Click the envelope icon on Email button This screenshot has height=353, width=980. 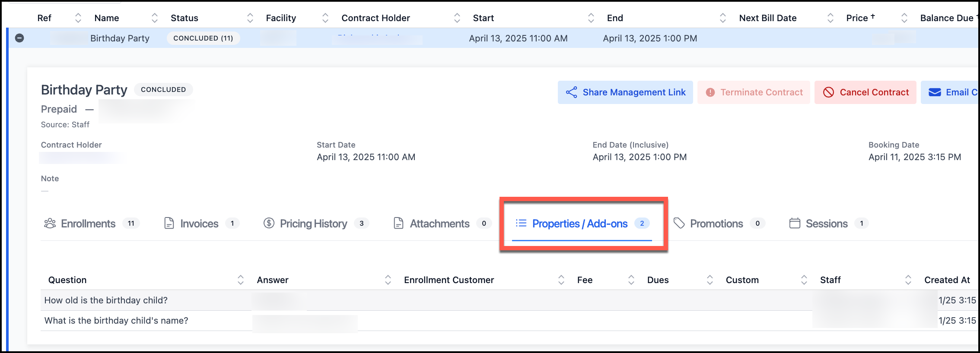935,92
